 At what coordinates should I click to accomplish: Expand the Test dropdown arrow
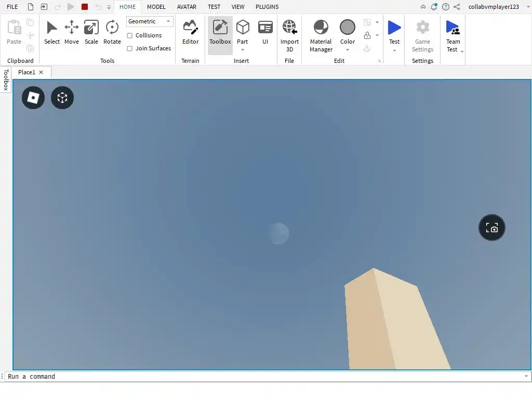pyautogui.click(x=394, y=50)
